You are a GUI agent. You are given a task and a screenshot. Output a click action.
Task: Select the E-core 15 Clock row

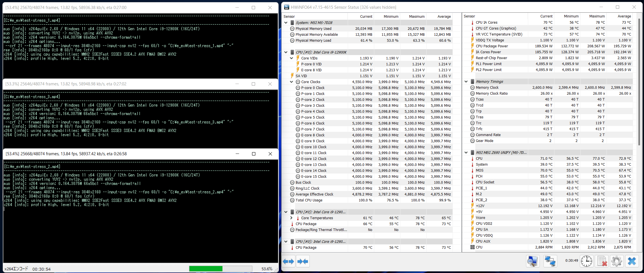pos(367,177)
